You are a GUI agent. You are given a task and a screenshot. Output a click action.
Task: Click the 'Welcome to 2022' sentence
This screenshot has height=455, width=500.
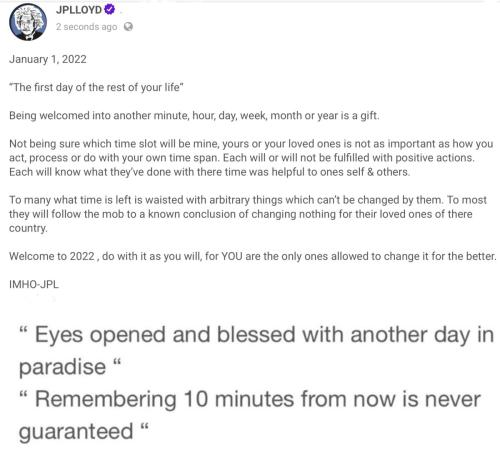[253, 256]
